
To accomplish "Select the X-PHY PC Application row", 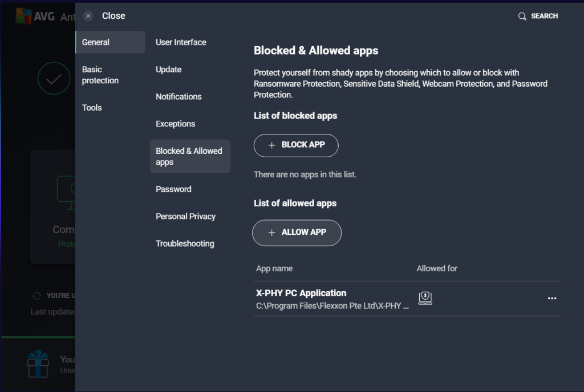I will point(332,299).
